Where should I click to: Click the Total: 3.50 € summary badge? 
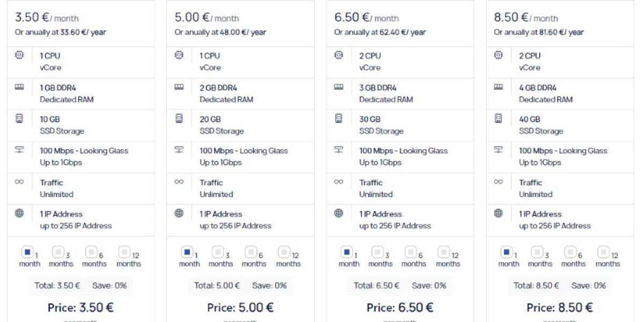59,286
